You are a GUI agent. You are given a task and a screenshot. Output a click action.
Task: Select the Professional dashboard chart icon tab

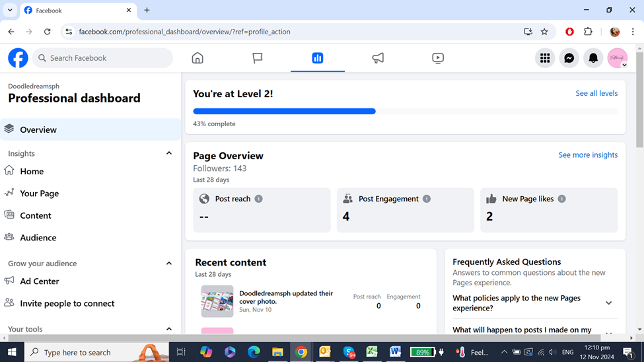point(318,58)
